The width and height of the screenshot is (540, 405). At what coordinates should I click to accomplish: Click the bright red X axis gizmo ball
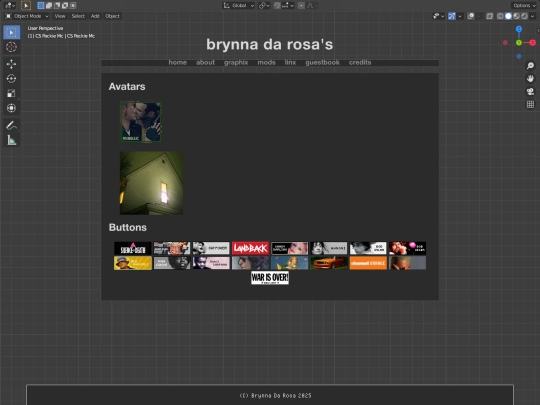click(533, 43)
